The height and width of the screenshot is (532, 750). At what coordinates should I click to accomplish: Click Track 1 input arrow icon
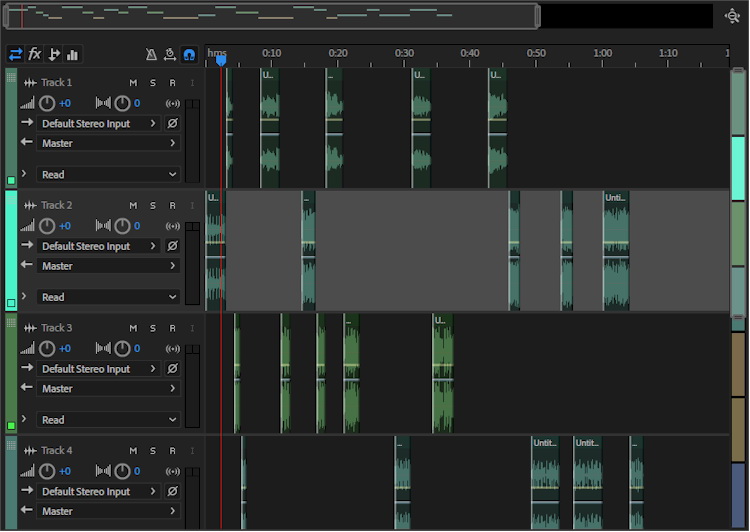click(27, 122)
